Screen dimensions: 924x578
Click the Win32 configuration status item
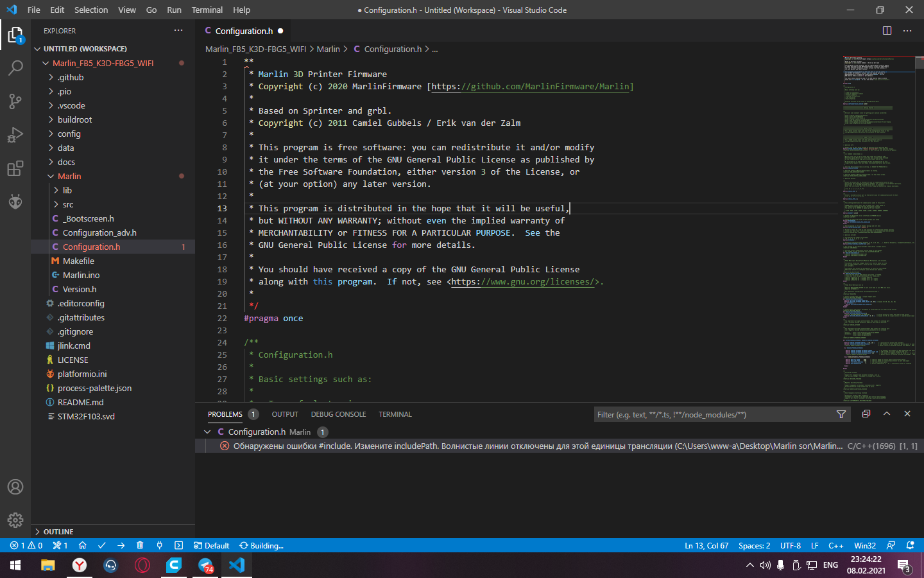(x=865, y=545)
